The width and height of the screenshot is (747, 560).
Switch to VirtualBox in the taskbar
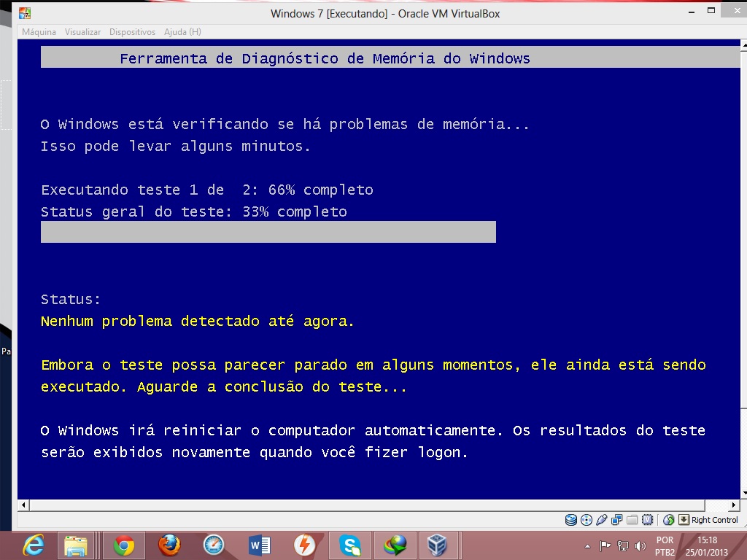437,545
